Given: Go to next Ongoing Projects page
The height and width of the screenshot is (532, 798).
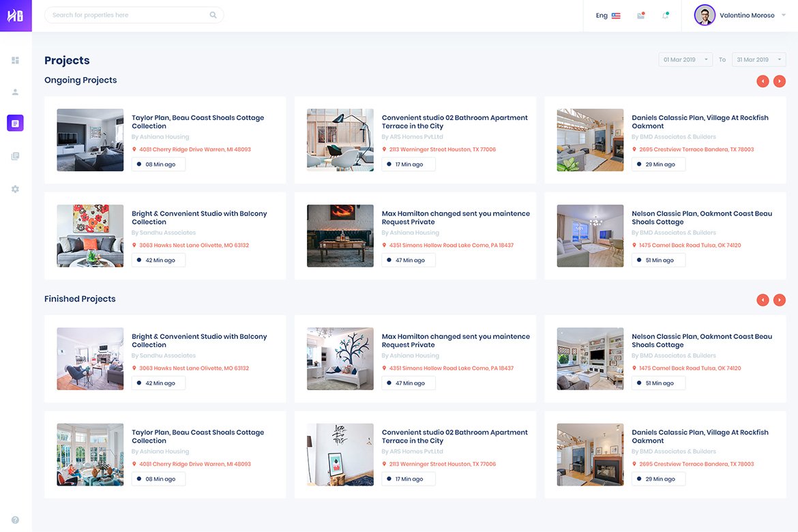Looking at the screenshot, I should (x=779, y=81).
